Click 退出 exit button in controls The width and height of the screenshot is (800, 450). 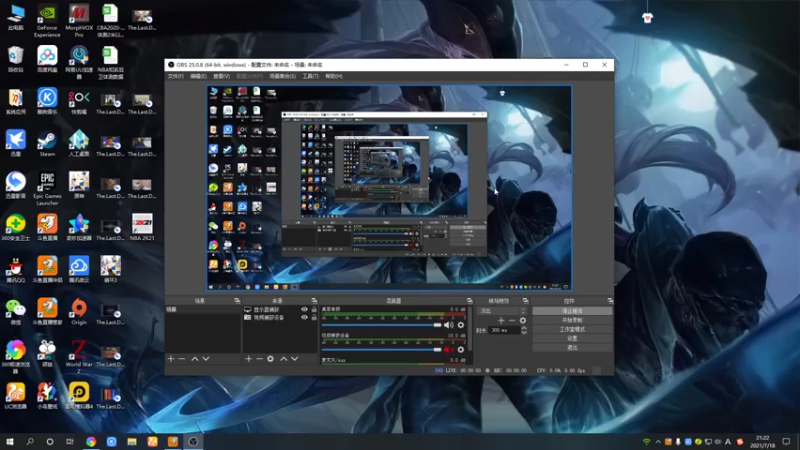(572, 347)
